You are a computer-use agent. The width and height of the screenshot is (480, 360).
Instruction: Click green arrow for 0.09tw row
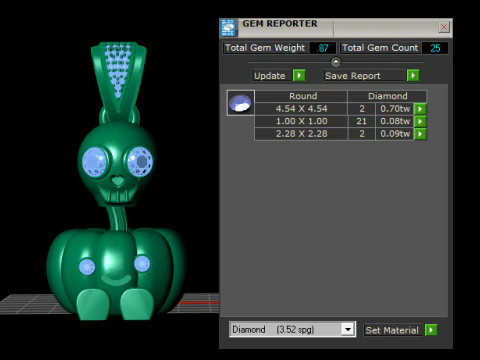(x=420, y=134)
